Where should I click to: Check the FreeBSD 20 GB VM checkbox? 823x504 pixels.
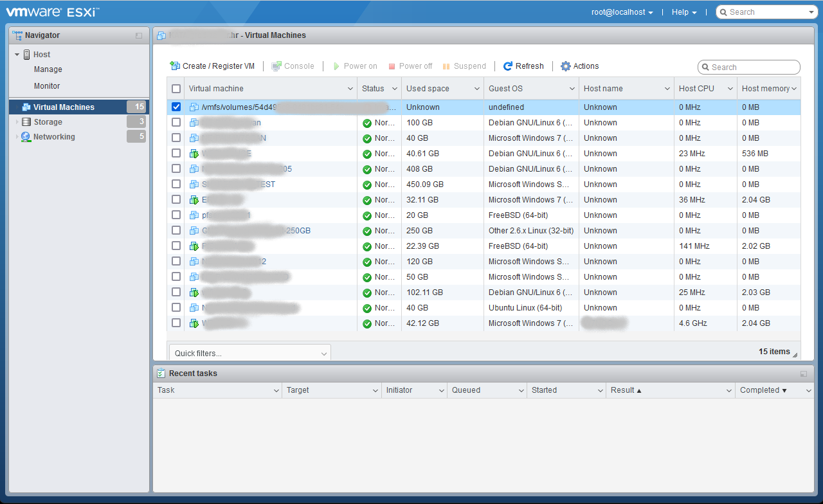pyautogui.click(x=176, y=215)
